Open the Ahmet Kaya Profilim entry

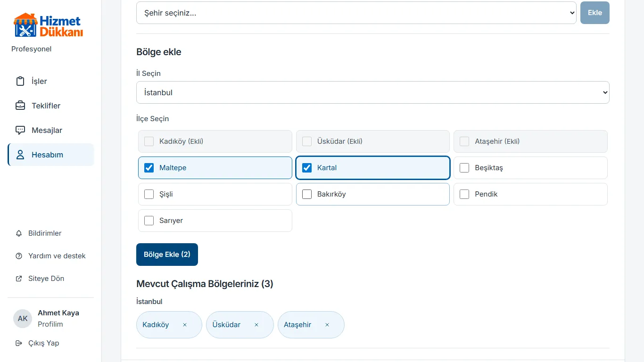pyautogui.click(x=51, y=319)
